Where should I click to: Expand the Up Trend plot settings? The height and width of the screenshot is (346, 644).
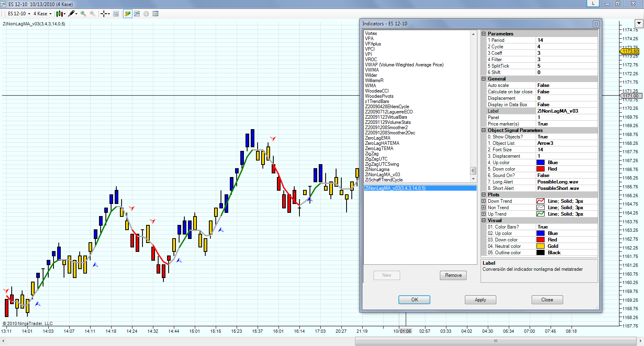coord(484,214)
